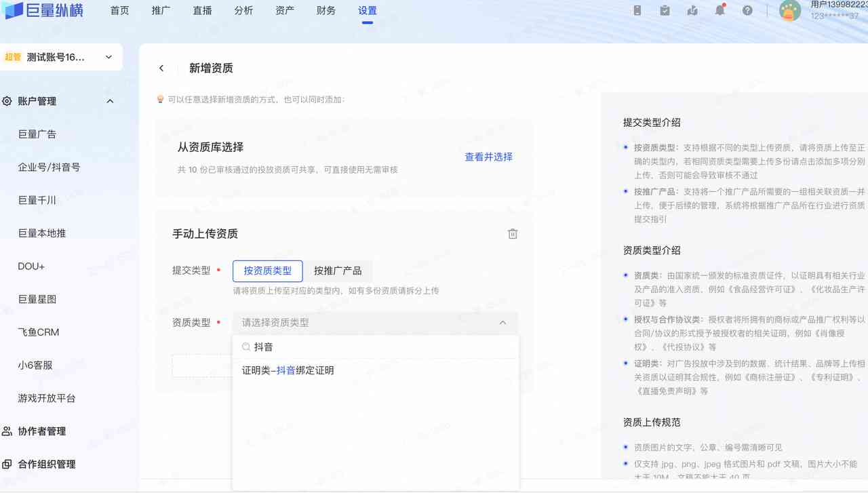Open the help question mark icon

point(747,10)
